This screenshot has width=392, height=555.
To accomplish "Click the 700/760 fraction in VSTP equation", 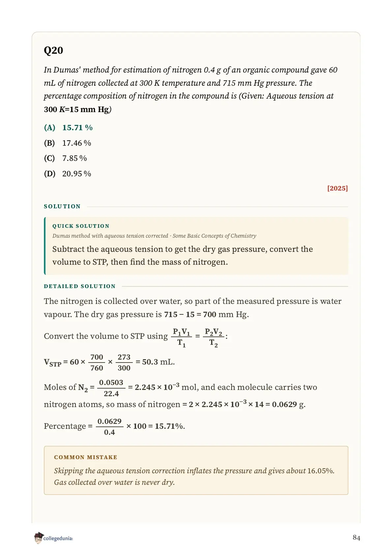I will coord(97,363).
